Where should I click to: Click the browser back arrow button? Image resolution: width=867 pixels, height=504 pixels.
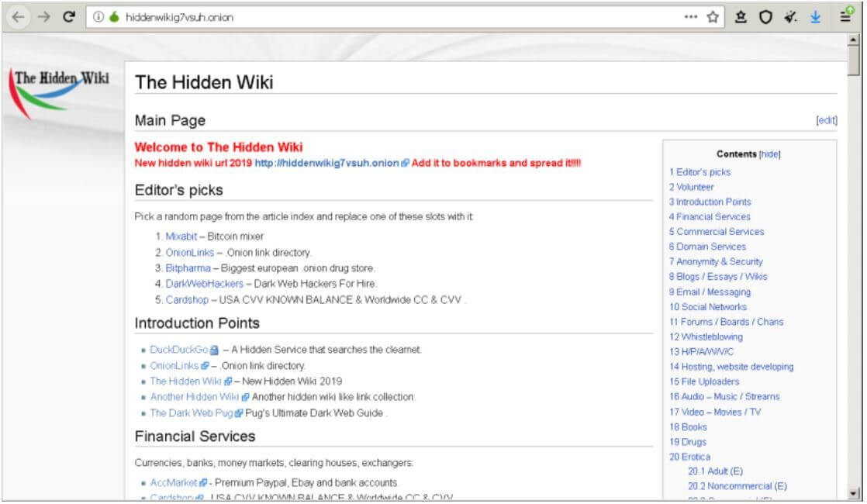point(19,17)
